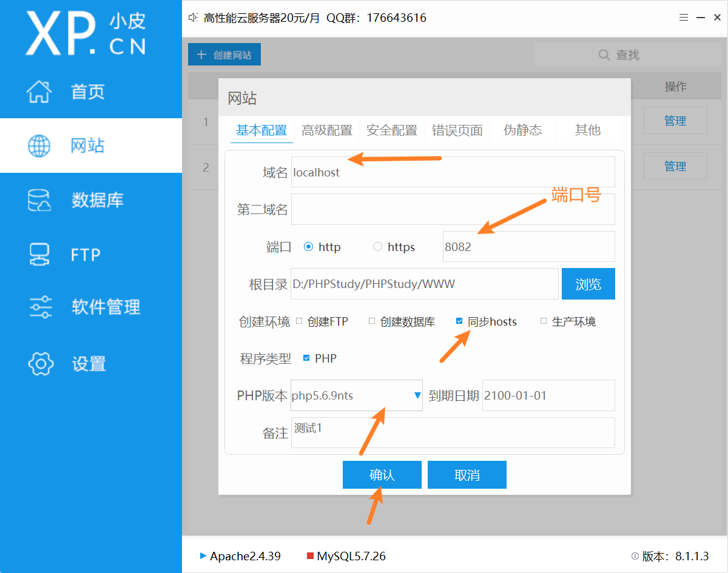Click the 高性能云服务器20元/月 announcement text

pos(262,18)
